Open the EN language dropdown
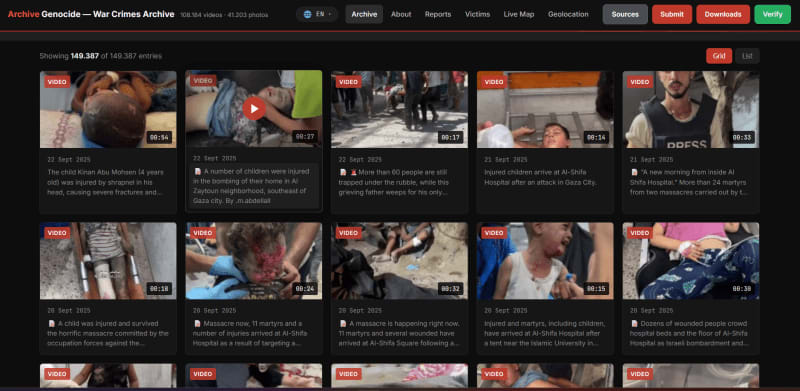This screenshot has height=391, width=800. tap(317, 14)
